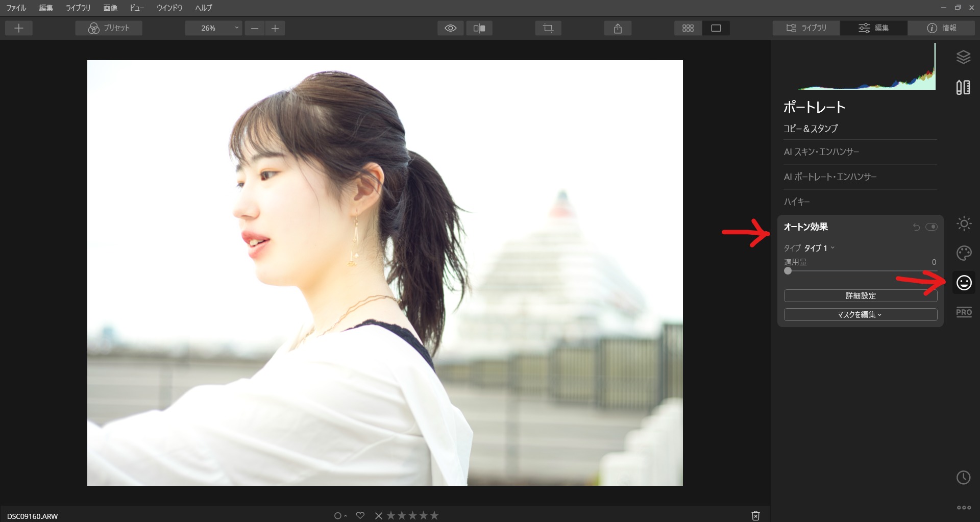Open the 情報 info tab
This screenshot has width=980, height=522.
pyautogui.click(x=942, y=28)
